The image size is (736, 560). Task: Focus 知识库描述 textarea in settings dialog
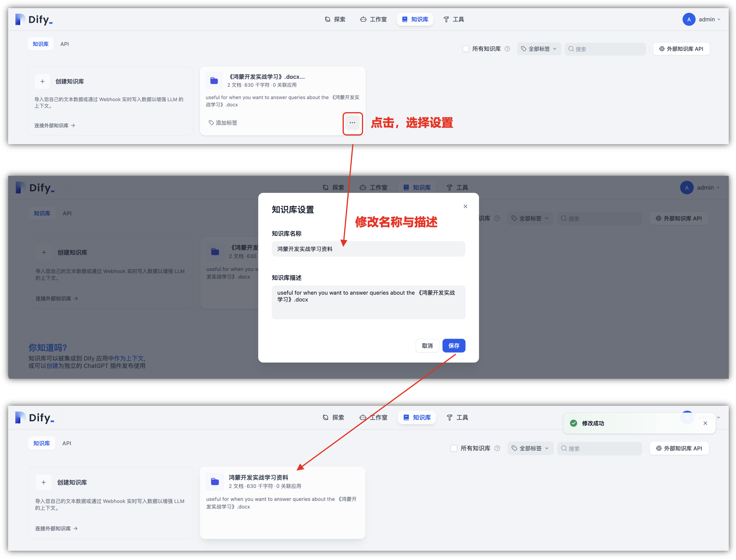(368, 302)
